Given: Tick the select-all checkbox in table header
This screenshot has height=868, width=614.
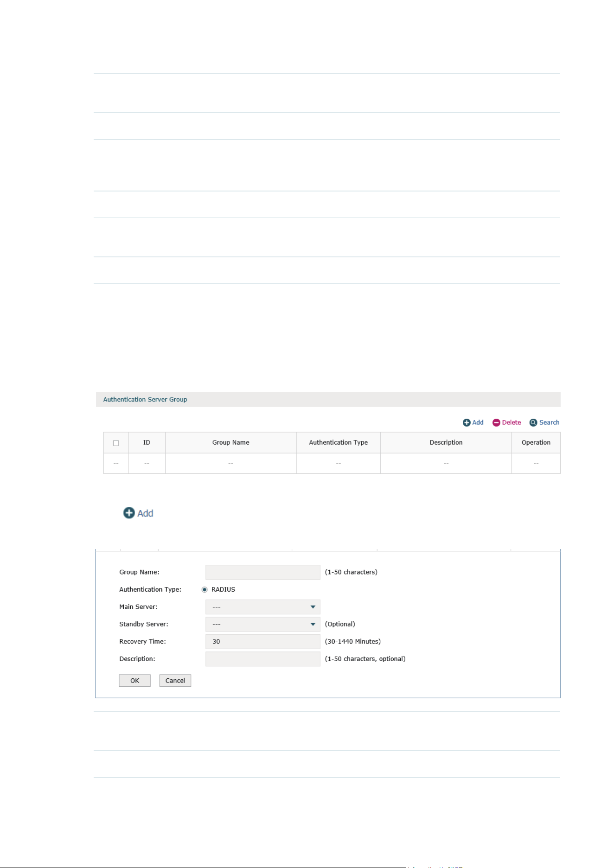Looking at the screenshot, I should pos(116,443).
